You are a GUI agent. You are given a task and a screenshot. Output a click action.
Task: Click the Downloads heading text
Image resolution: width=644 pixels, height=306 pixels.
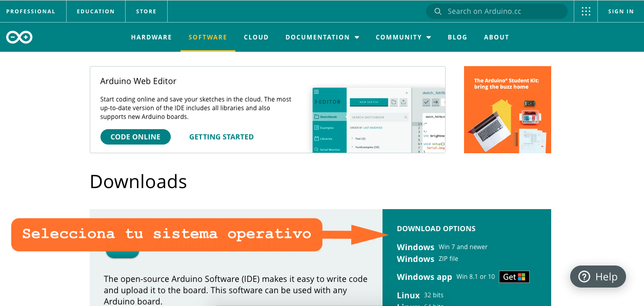click(138, 181)
